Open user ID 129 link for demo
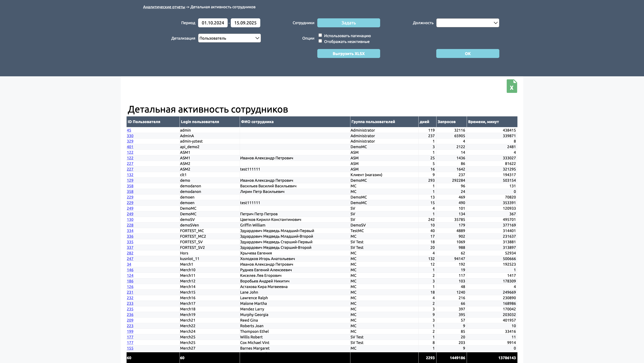This screenshot has height=363, width=644. coord(130,180)
